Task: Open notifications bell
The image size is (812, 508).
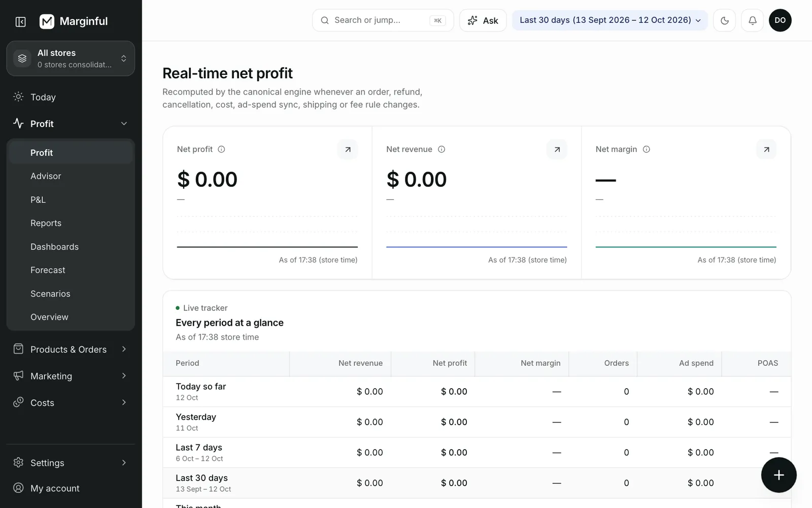Action: (752, 20)
